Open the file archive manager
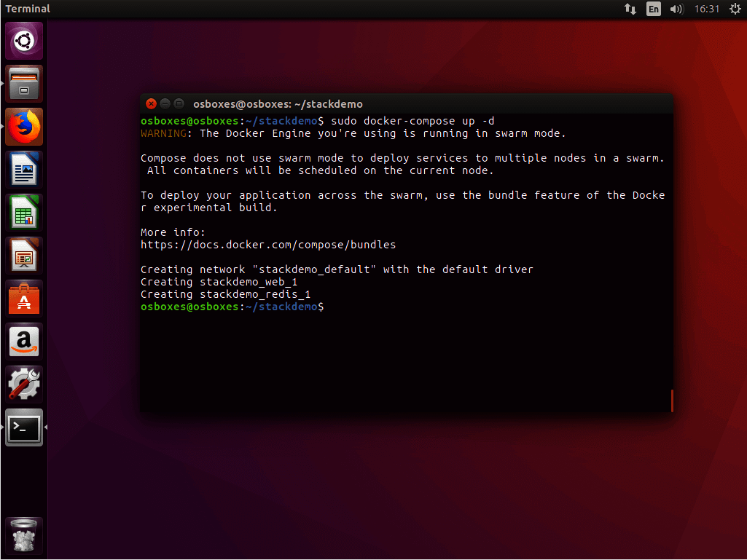The image size is (747, 560). pyautogui.click(x=24, y=84)
